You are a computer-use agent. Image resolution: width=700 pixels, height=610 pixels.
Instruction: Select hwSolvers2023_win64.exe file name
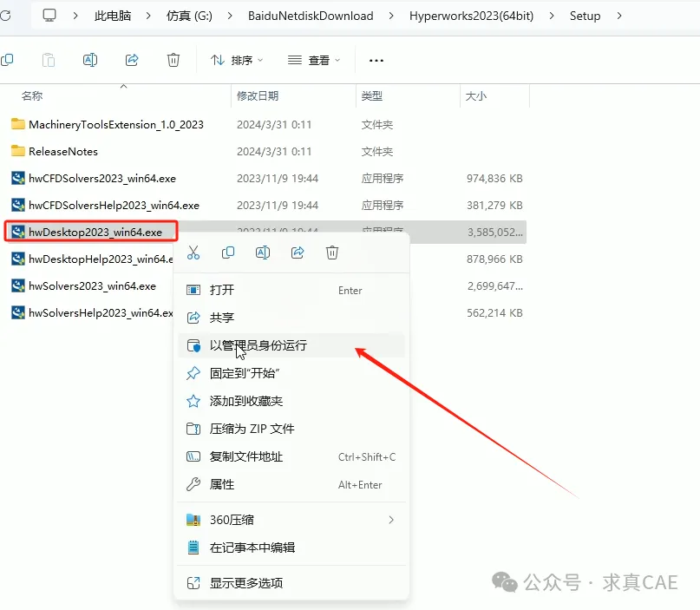click(93, 285)
